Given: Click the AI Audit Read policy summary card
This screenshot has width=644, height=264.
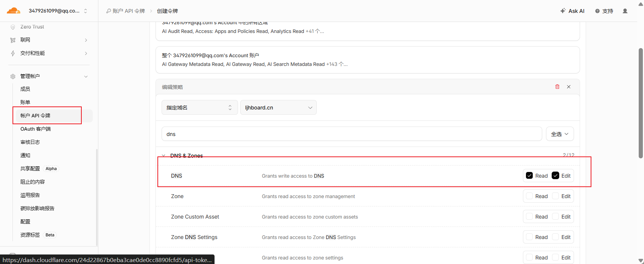Looking at the screenshot, I should pos(367,31).
